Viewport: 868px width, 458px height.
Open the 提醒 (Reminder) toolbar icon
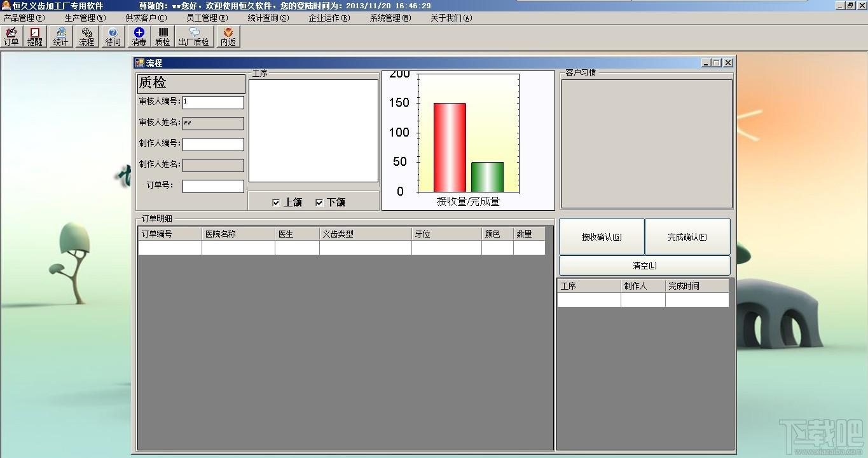pos(34,36)
